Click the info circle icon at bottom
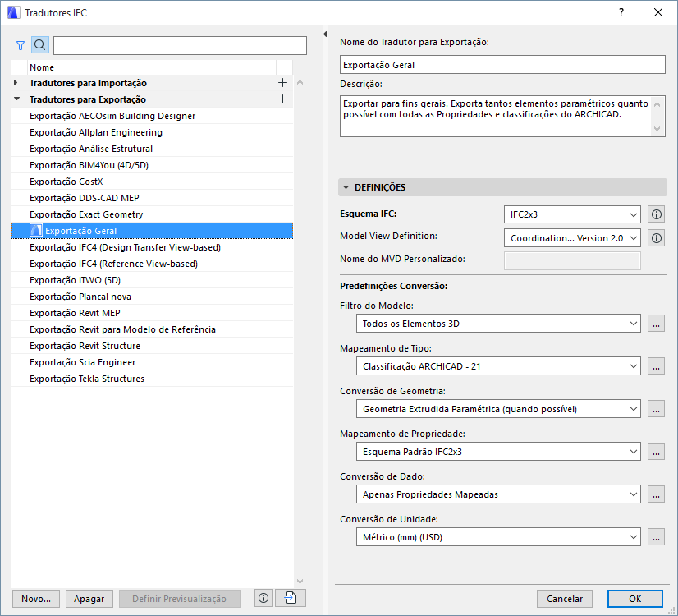The image size is (678, 616). tap(263, 598)
